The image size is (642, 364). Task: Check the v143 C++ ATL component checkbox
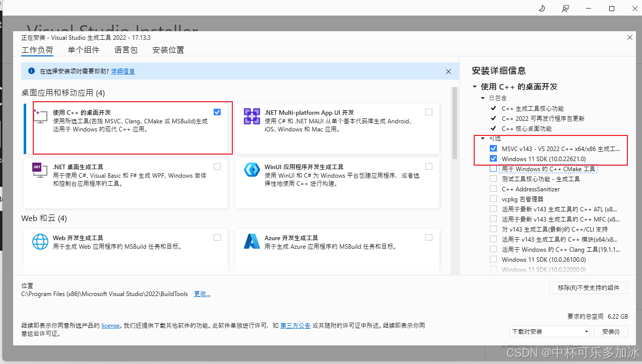pyautogui.click(x=493, y=209)
